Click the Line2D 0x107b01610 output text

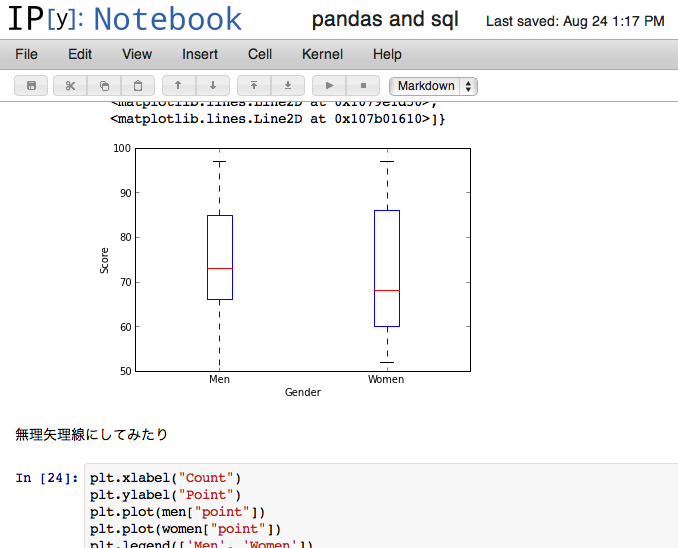coord(278,119)
